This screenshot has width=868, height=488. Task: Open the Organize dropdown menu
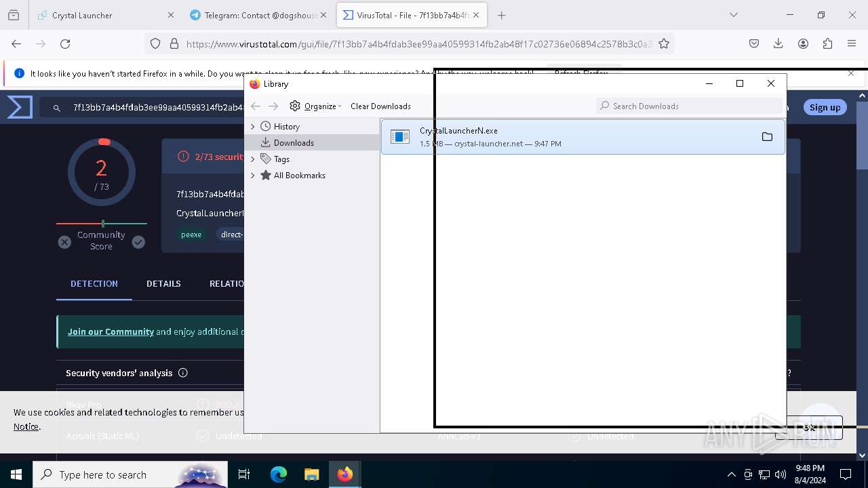click(315, 106)
